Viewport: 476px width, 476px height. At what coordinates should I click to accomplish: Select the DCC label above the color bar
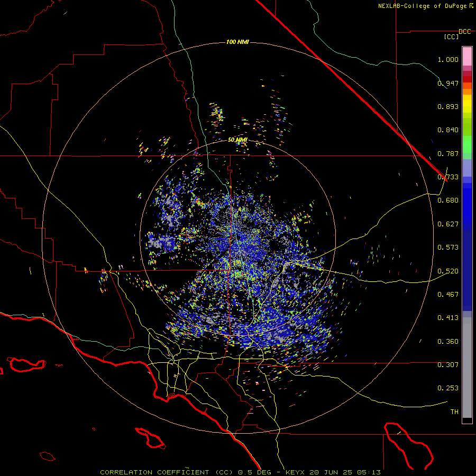(x=465, y=32)
